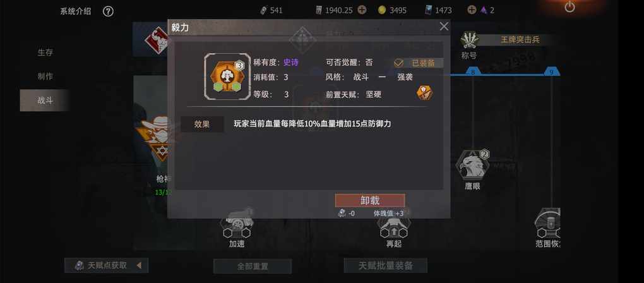Open the 坚硬 prerequisite talent icon

[x=424, y=92]
